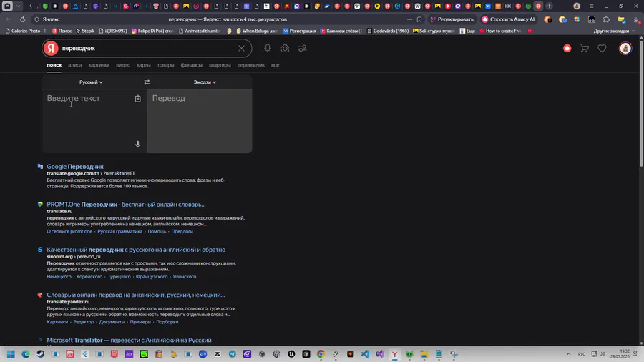Open the three-dots page menu in the address bar
Image resolution: width=644 pixels, height=362 pixels.
click(409, 19)
